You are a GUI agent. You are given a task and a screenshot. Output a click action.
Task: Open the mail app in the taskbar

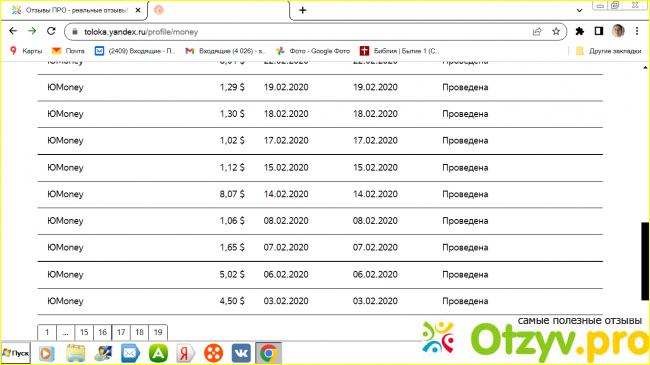click(130, 353)
